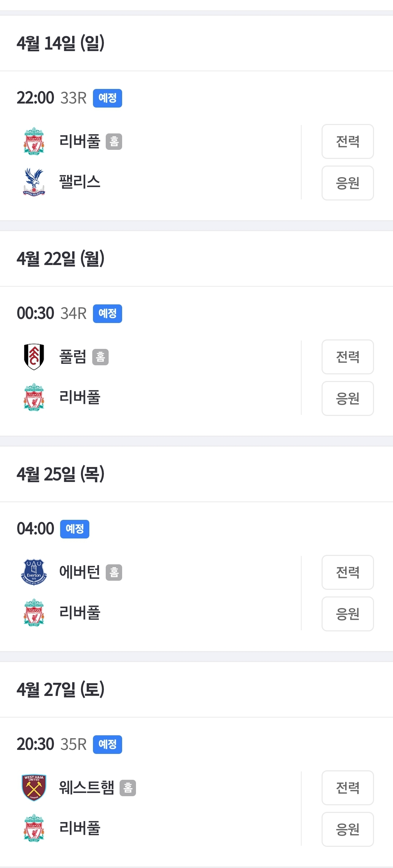The height and width of the screenshot is (868, 393).
Task: Open 전력 for the West Ham match
Action: click(x=347, y=788)
